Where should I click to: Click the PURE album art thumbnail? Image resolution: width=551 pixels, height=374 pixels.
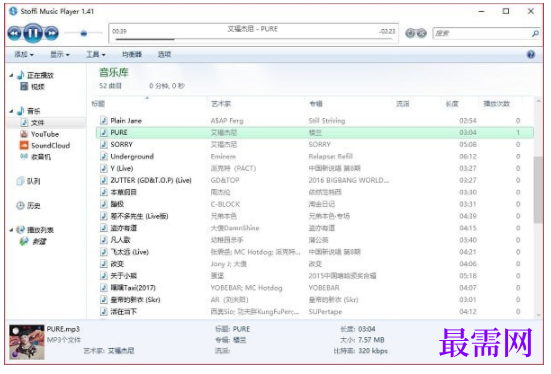click(x=27, y=342)
